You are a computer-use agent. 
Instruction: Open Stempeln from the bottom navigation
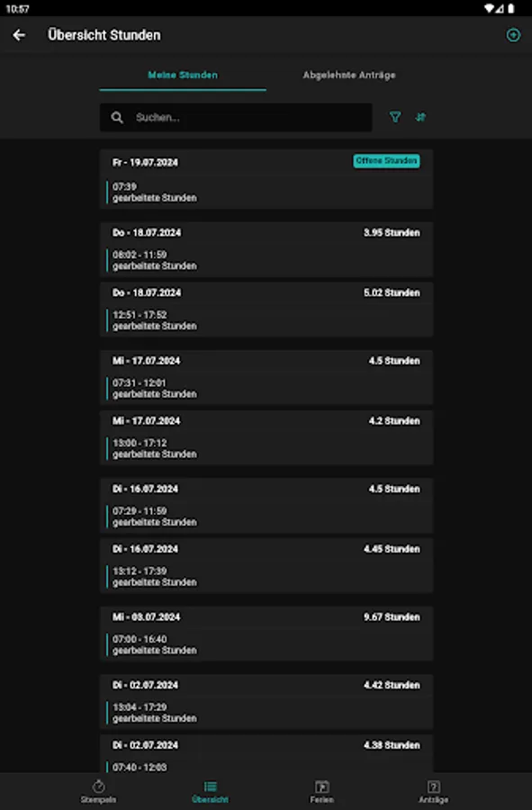(x=95, y=792)
